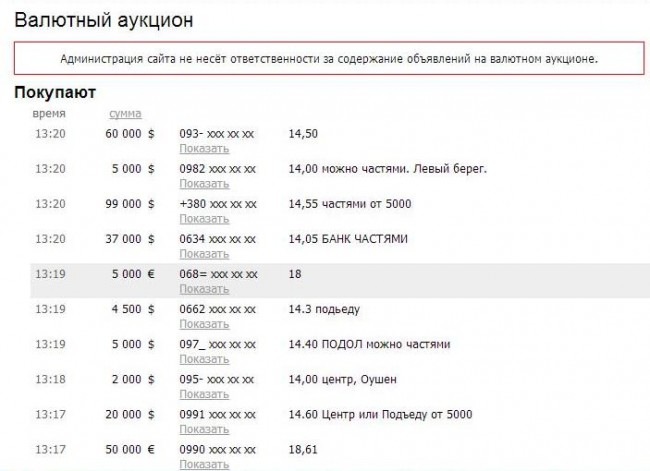Select the 50 000 € amount

(x=131, y=449)
